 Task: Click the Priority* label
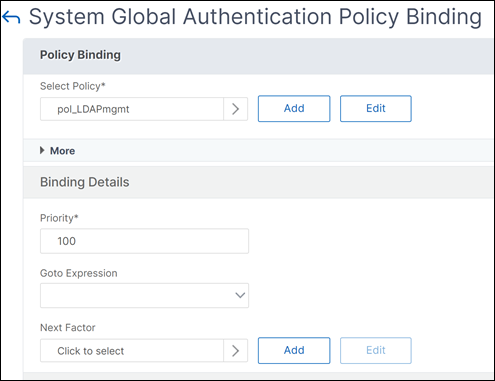[59, 218]
